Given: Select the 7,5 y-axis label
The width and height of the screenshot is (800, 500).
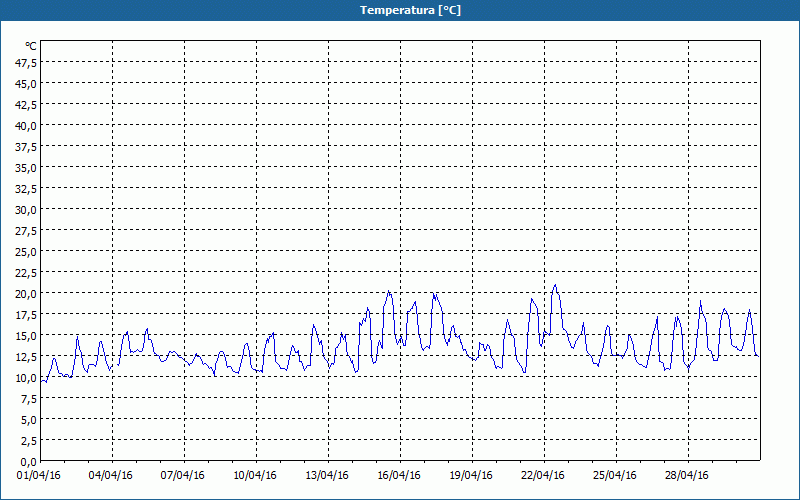Looking at the screenshot, I should tap(29, 399).
